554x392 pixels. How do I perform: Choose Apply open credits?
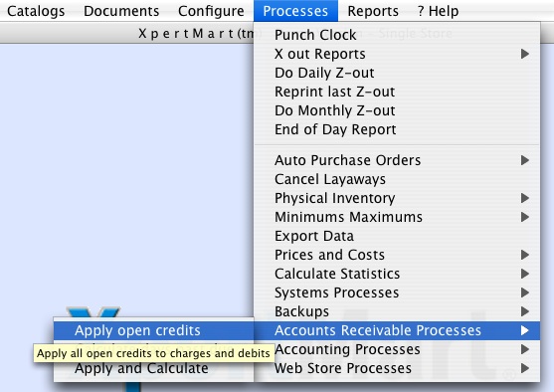click(x=154, y=330)
